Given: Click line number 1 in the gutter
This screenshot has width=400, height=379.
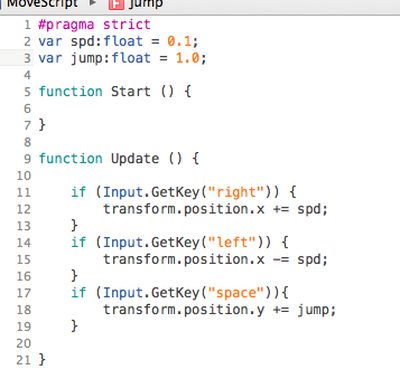Looking at the screenshot, I should [27, 25].
